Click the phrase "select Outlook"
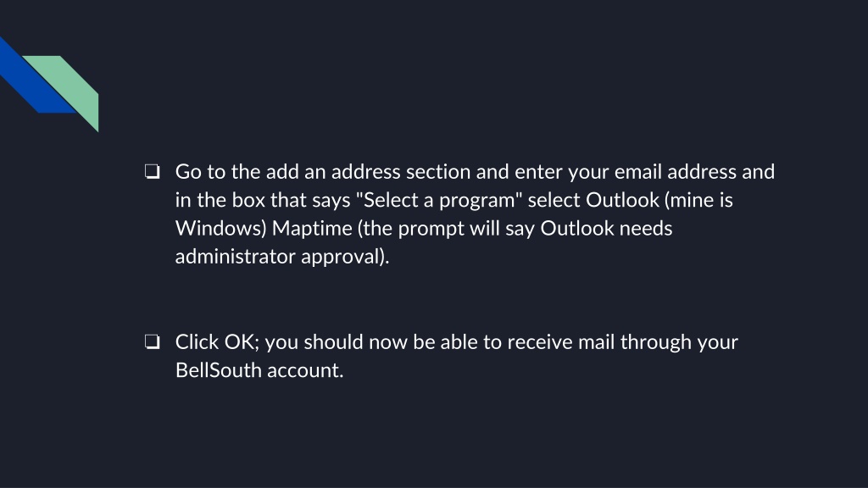 coord(593,200)
